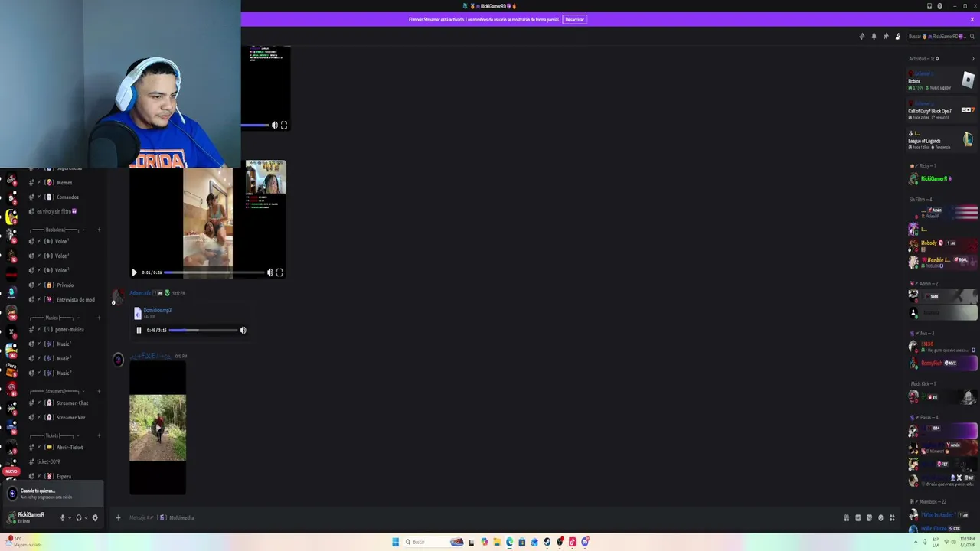
Task: Seek in the Domicilios.mp3 progress bar
Action: click(x=203, y=330)
